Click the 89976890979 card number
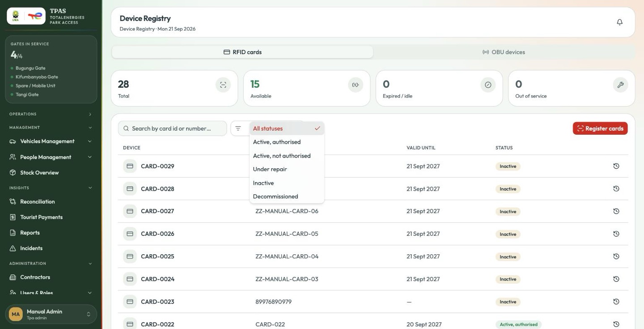The height and width of the screenshot is (329, 644). coord(273,302)
